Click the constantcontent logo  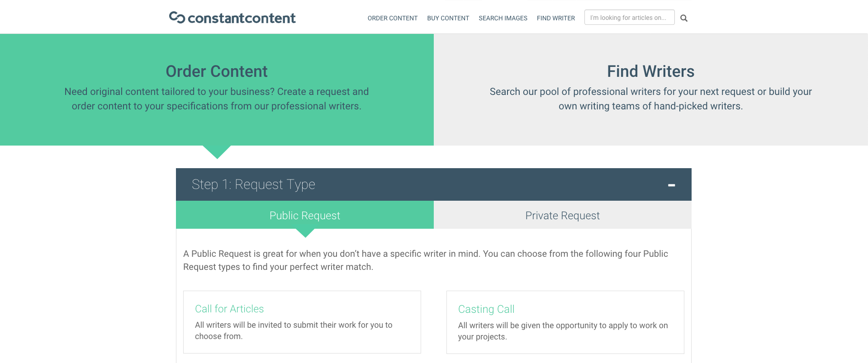(x=232, y=17)
